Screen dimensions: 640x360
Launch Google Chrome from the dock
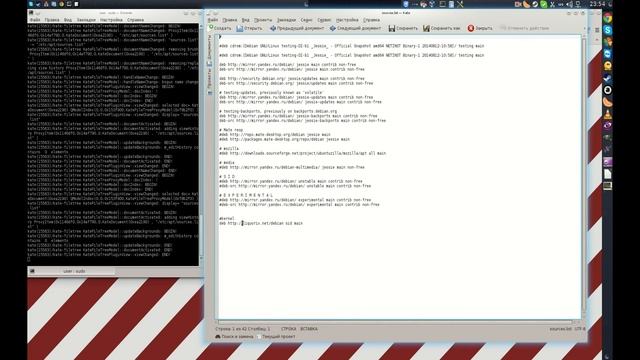click(607, 18)
